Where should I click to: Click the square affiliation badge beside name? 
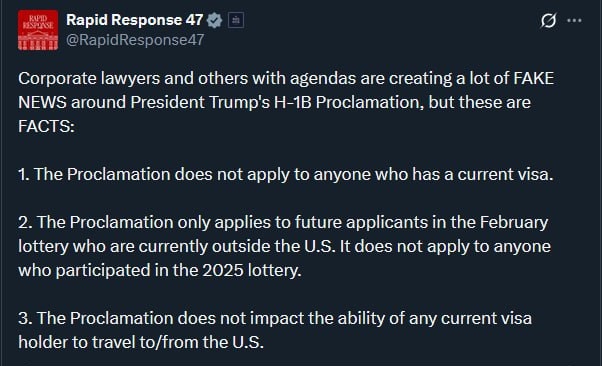tap(236, 20)
